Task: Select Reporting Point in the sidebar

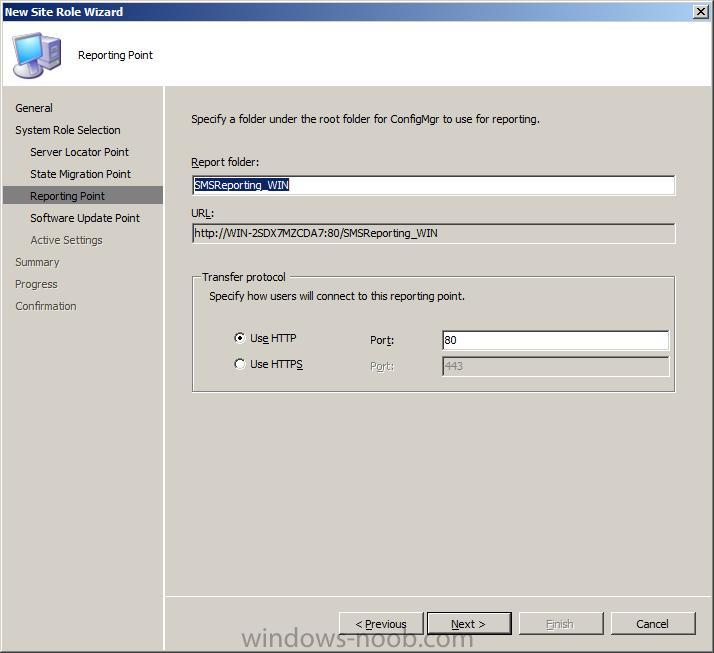Action: pyautogui.click(x=83, y=196)
